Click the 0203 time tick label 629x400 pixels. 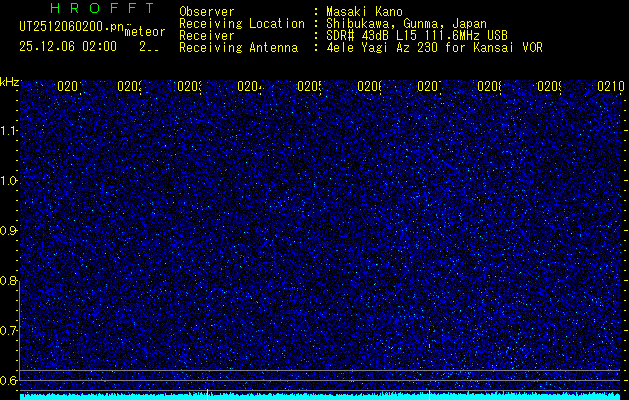[x=189, y=86]
